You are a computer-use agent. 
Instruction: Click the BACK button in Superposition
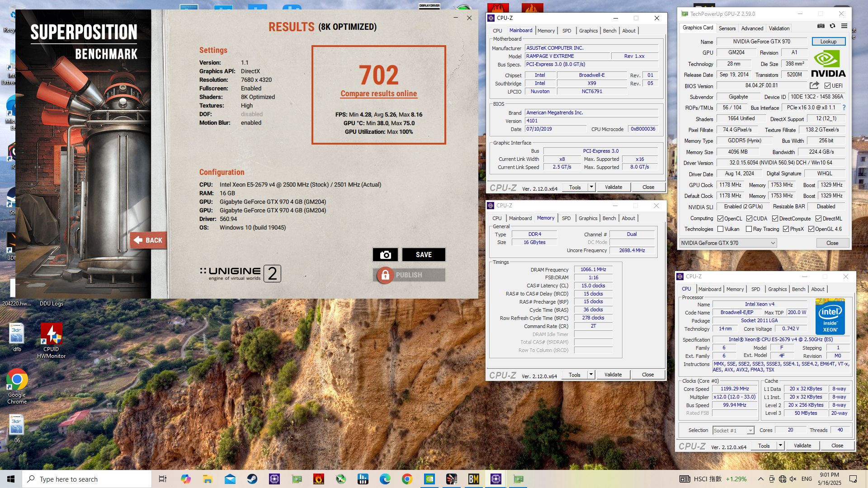coord(149,240)
